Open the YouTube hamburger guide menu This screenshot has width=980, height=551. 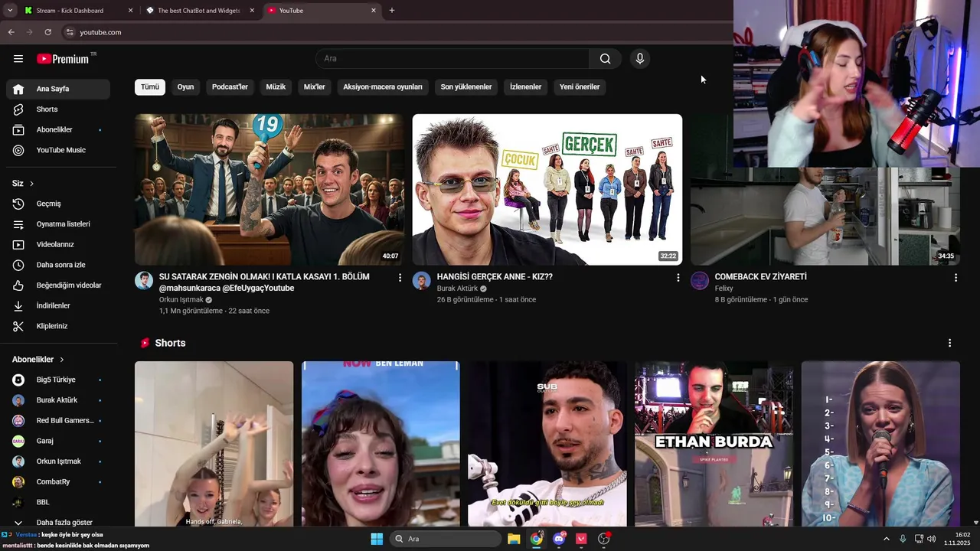[18, 59]
